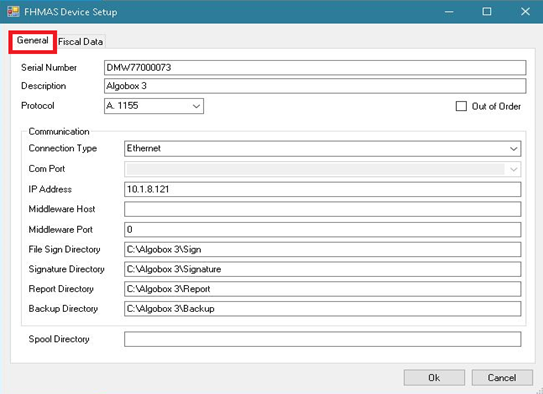Click the Communication group label
Viewport: 543px width, 394px height.
59,132
